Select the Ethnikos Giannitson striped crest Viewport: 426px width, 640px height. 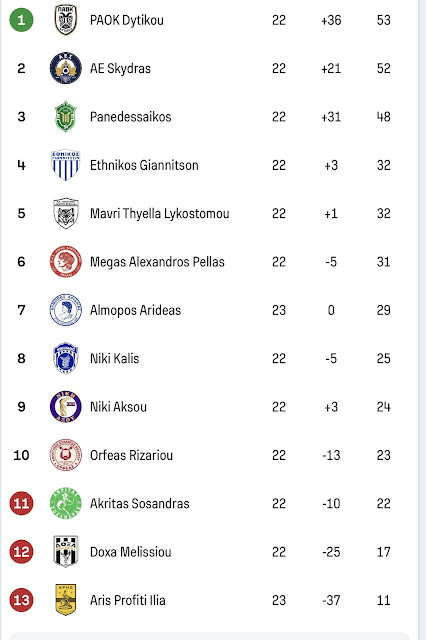click(x=66, y=165)
